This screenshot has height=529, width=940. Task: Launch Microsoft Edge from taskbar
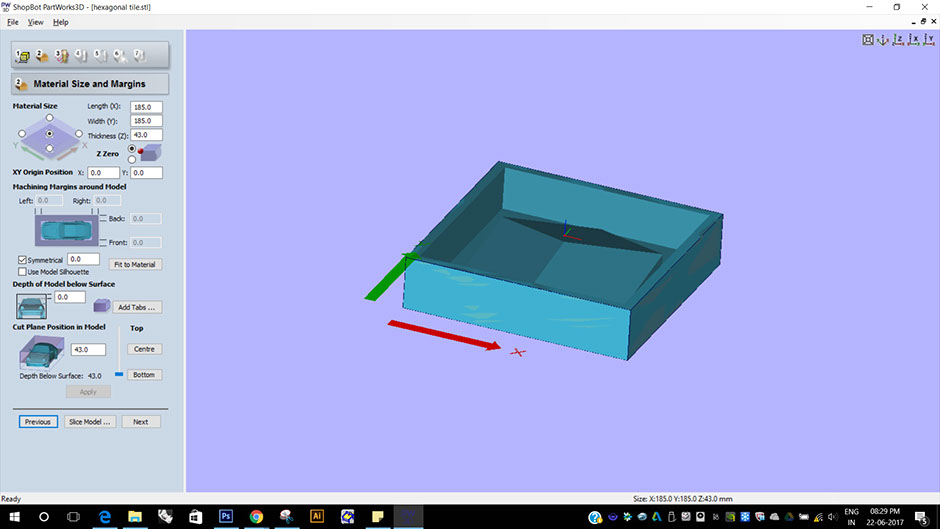point(105,516)
